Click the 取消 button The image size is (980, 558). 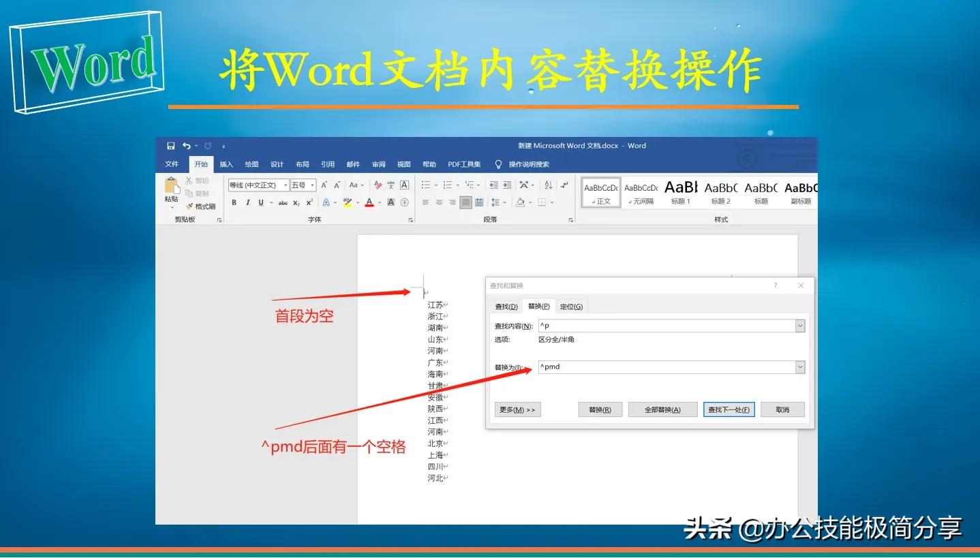tap(782, 409)
